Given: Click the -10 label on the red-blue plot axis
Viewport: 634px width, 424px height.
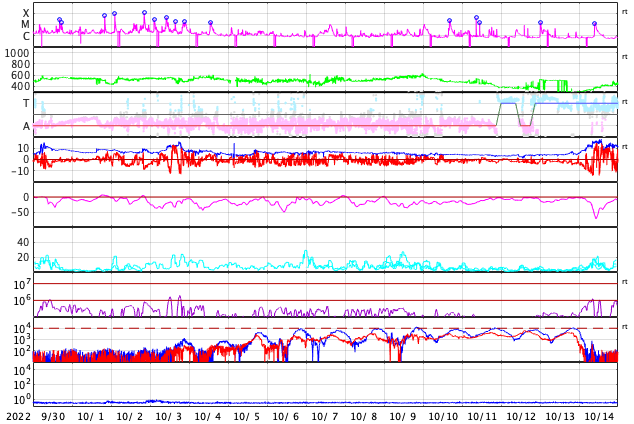Looking at the screenshot, I should [x=19, y=171].
